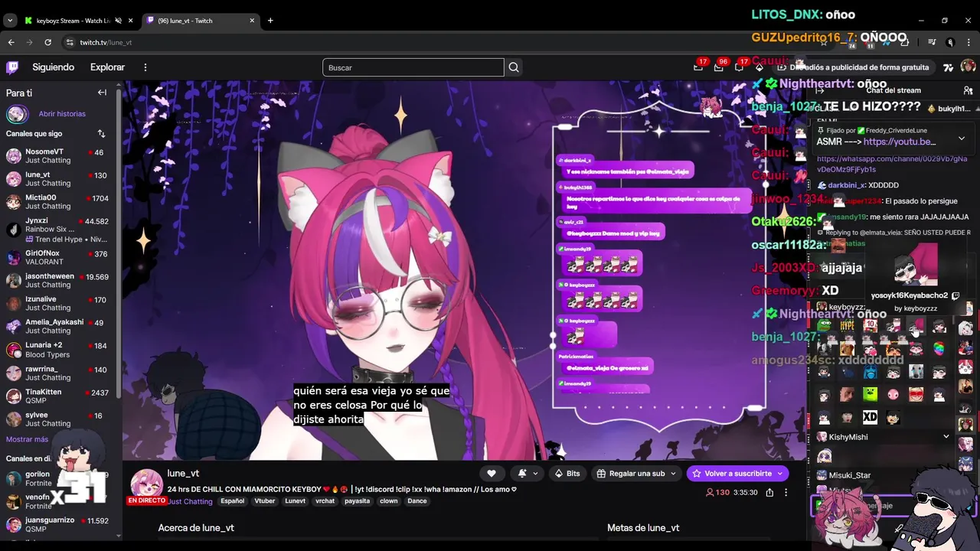This screenshot has height=551, width=980.
Task: Close the keyboyz Stream tab
Action: [129, 21]
